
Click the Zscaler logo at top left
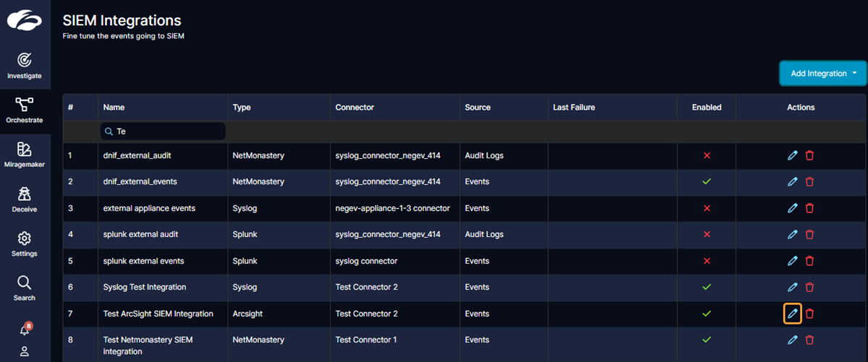click(25, 21)
